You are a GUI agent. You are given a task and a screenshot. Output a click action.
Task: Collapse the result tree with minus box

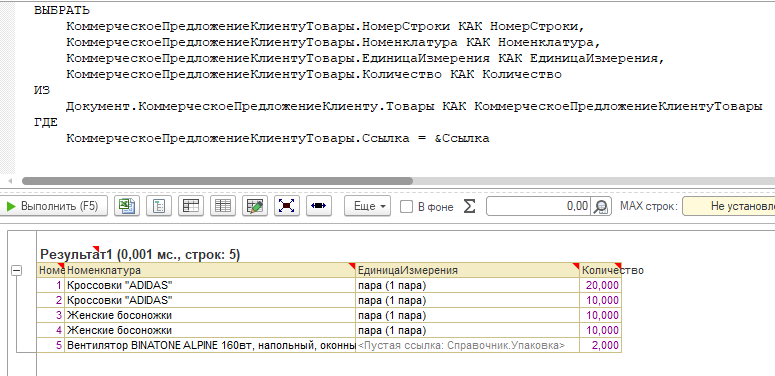point(17,270)
